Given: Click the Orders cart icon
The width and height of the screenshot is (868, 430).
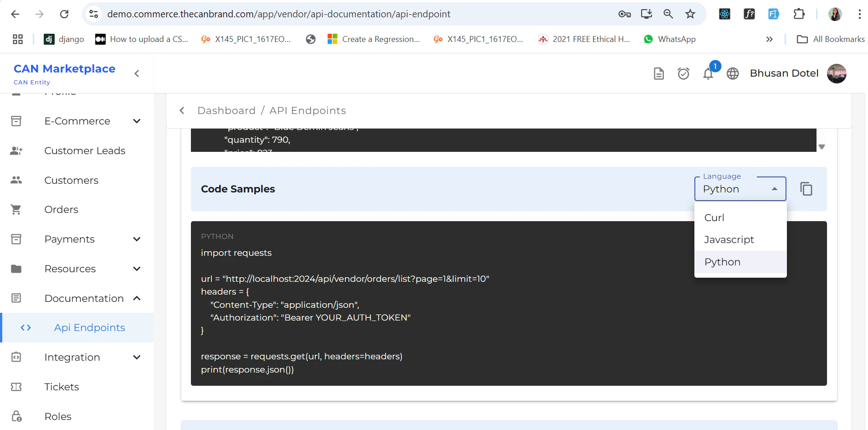Looking at the screenshot, I should coord(16,210).
